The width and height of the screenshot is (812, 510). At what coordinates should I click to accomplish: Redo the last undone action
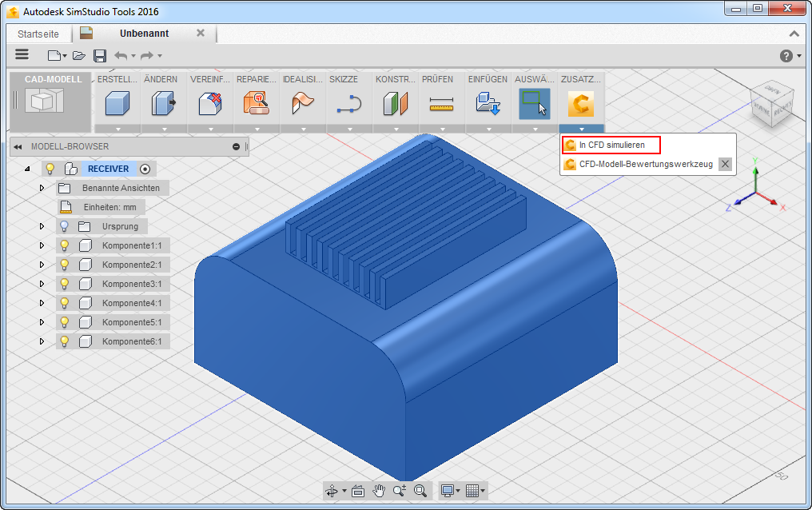pyautogui.click(x=147, y=55)
